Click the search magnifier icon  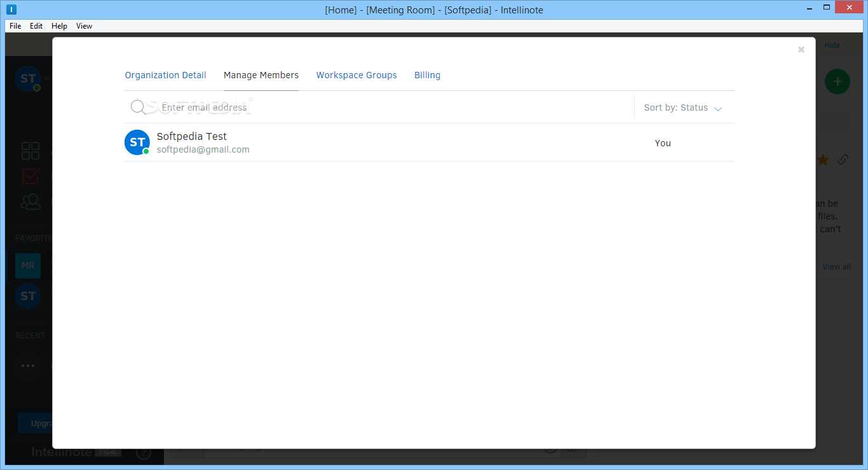139,107
